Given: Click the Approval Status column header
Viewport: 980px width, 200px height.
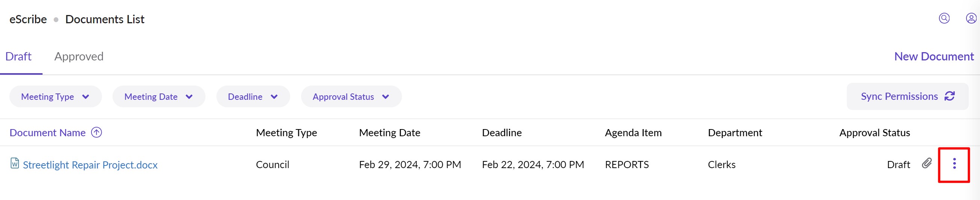Looking at the screenshot, I should (x=874, y=133).
